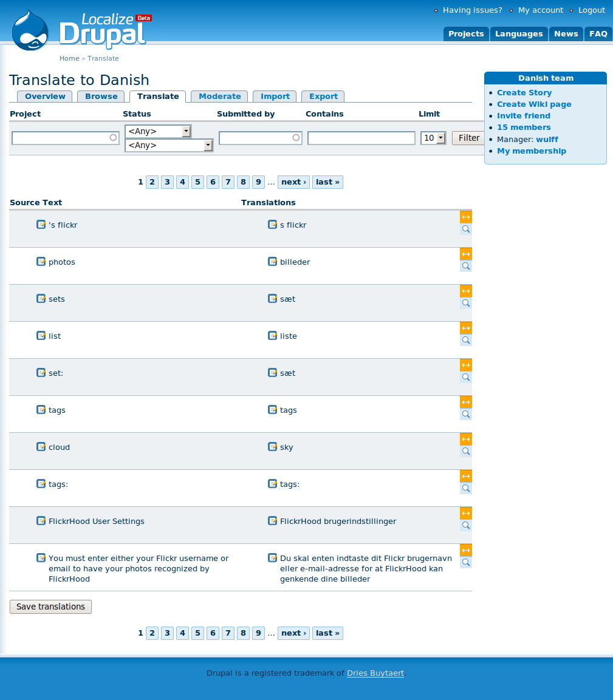Image resolution: width=613 pixels, height=700 pixels.
Task: Open manager wulff's profile link
Action: (x=547, y=139)
